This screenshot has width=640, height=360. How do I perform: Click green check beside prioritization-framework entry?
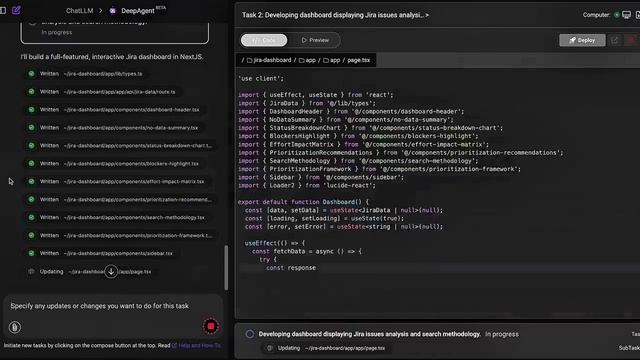pos(31,236)
